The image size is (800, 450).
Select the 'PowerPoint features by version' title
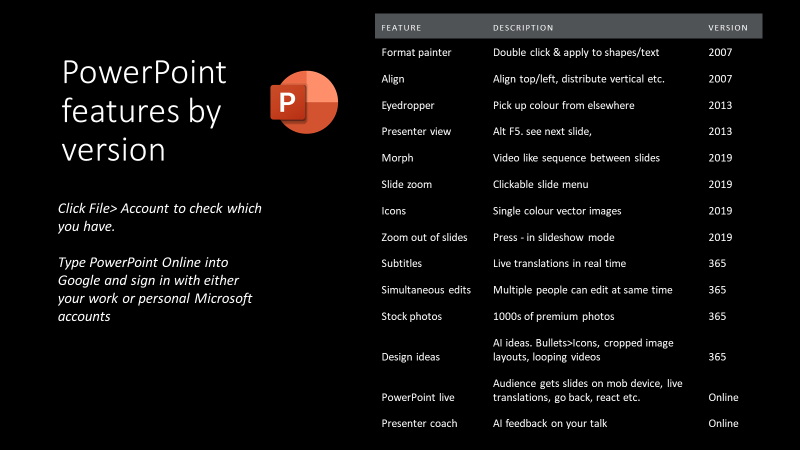(x=144, y=111)
